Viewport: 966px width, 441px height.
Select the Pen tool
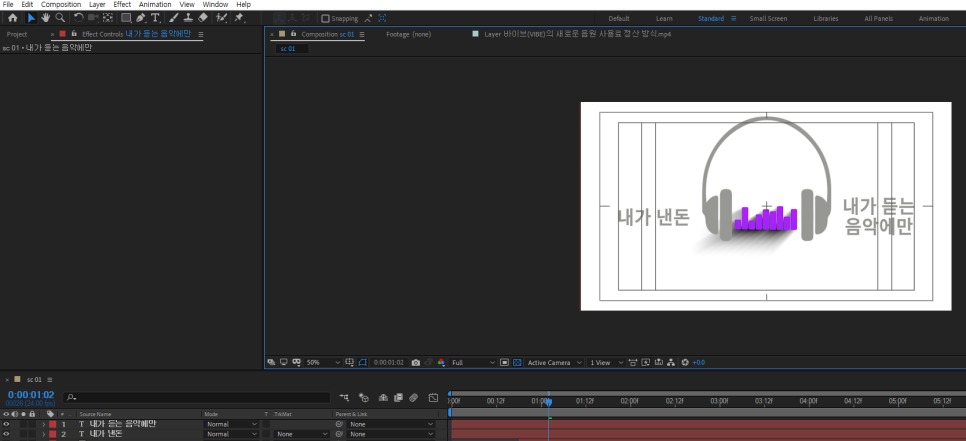click(x=141, y=18)
